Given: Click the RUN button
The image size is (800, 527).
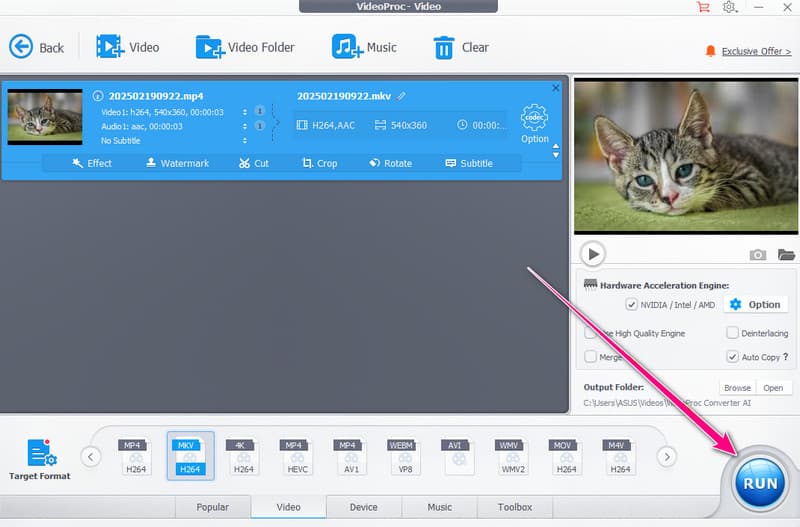Looking at the screenshot, I should coord(760,483).
